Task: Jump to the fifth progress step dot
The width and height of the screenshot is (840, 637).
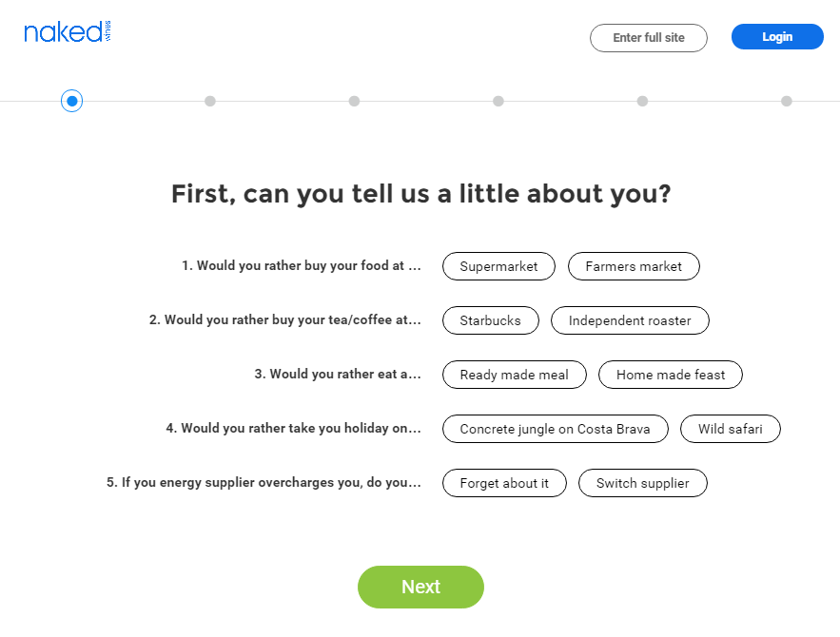Action: tap(642, 101)
